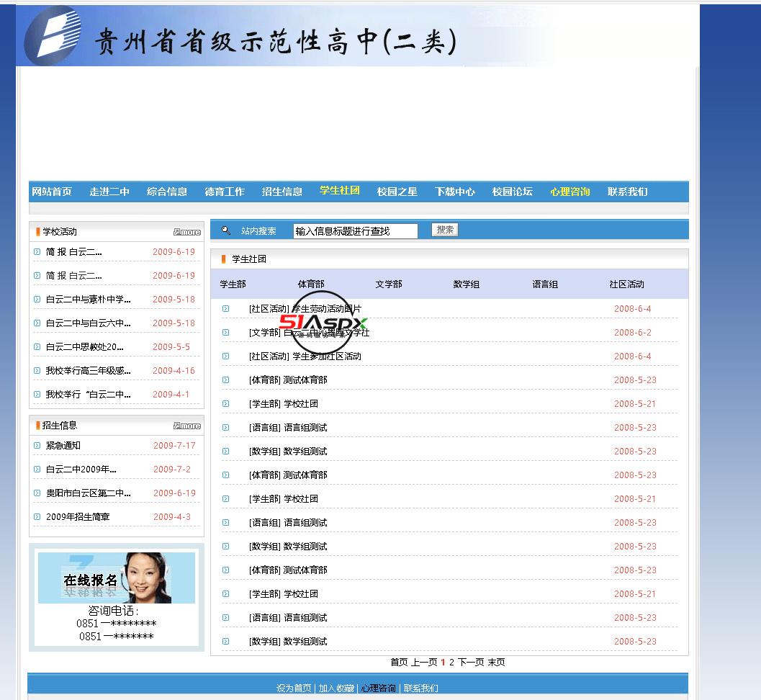Select the 社区活动 category tab
The width and height of the screenshot is (761, 700).
626,284
